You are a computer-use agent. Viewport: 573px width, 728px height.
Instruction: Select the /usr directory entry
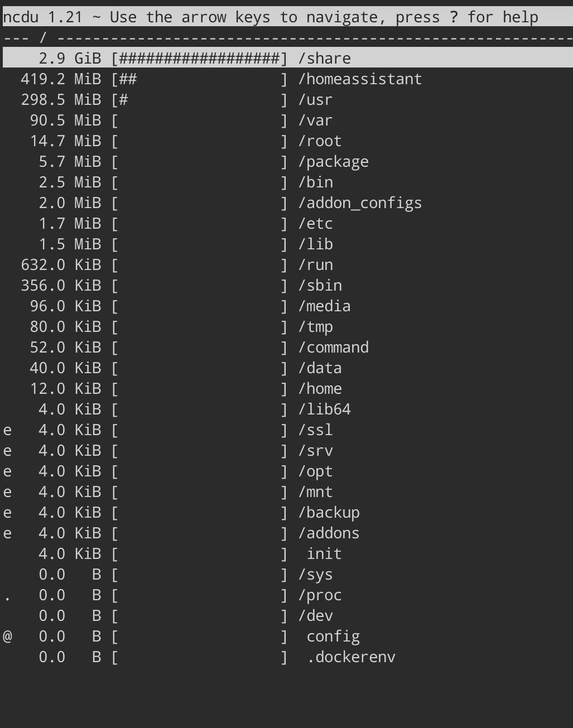click(x=315, y=100)
